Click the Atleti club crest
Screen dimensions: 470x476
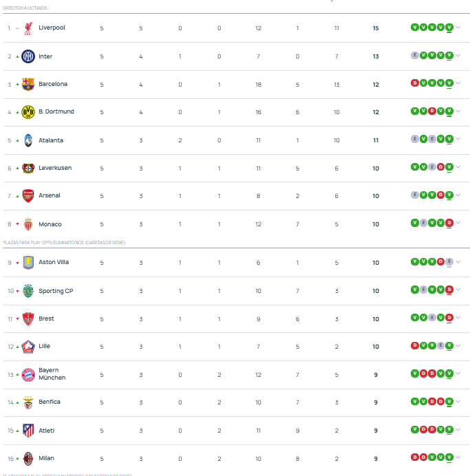[28, 431]
